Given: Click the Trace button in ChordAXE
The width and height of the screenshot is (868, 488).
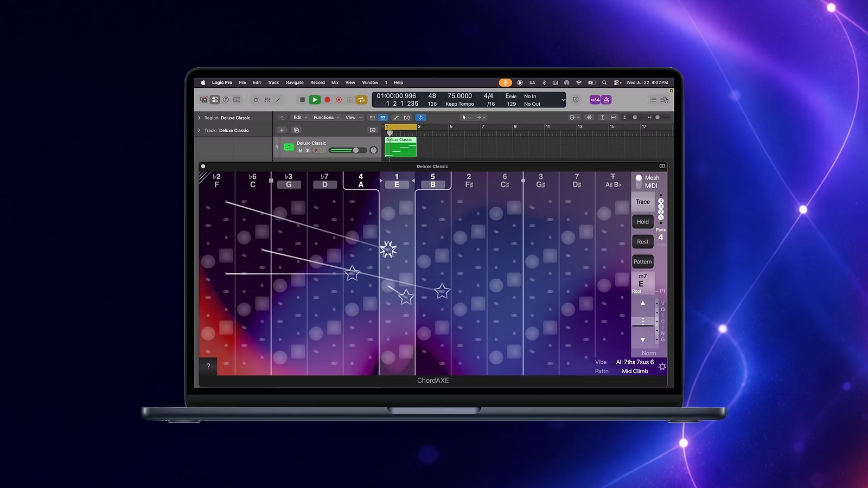Looking at the screenshot, I should click(643, 202).
